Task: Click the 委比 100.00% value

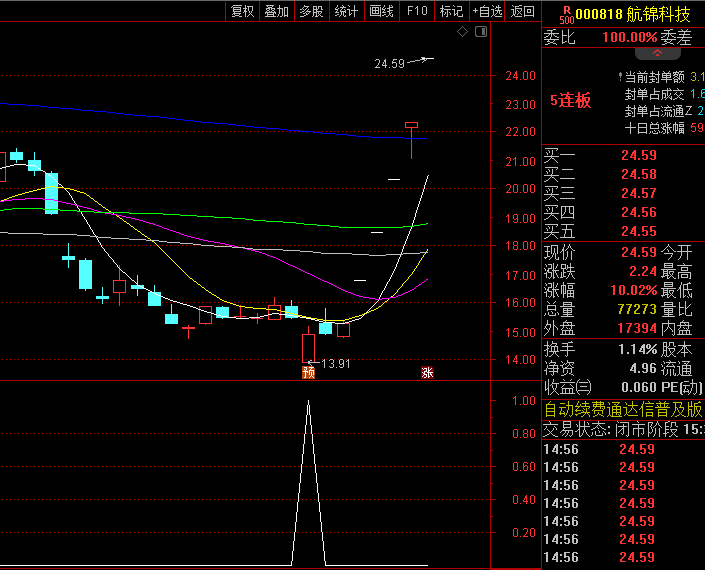Action: pos(629,37)
